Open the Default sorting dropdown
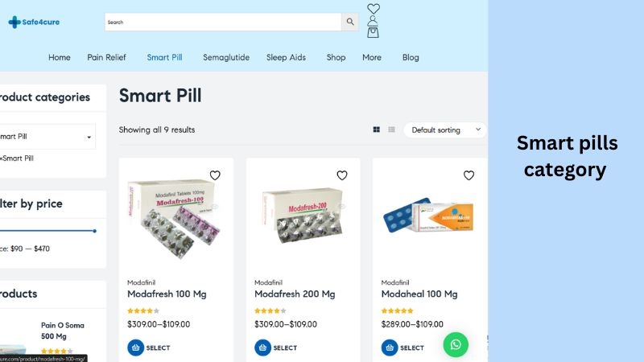The height and width of the screenshot is (362, 644). tap(445, 130)
